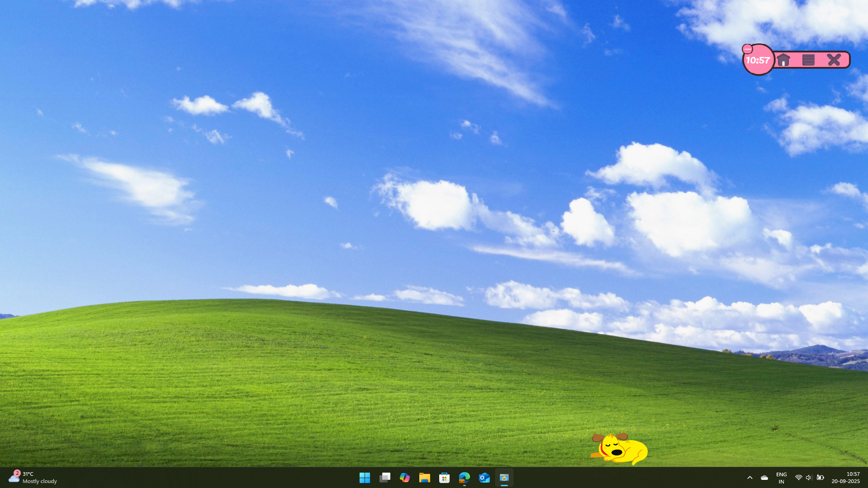Open the weather widget showing 31°C Mostly cloudy
The image size is (868, 488).
pyautogui.click(x=33, y=478)
